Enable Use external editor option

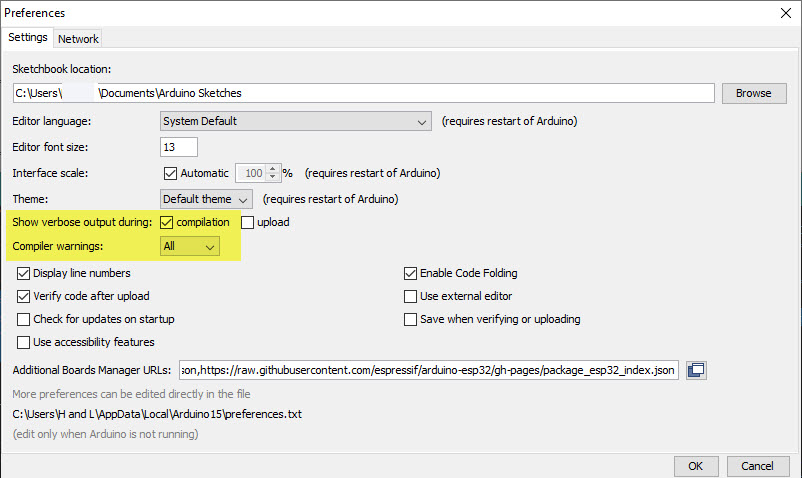coord(410,296)
